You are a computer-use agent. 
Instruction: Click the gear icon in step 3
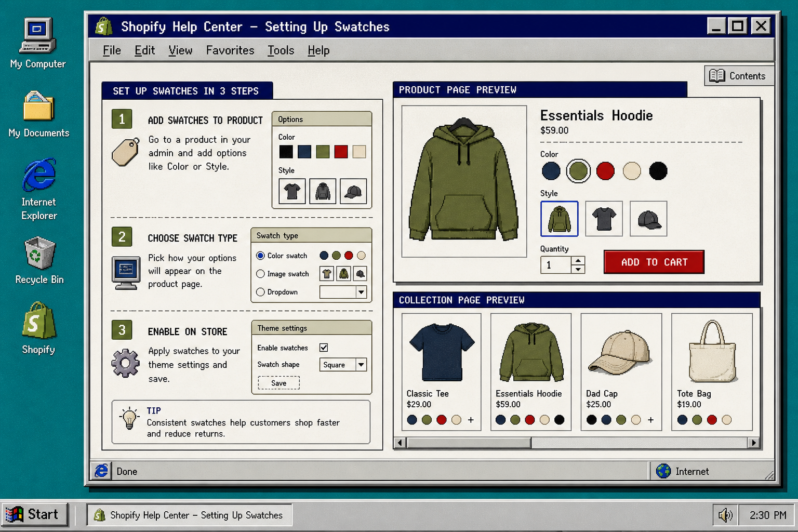[126, 363]
